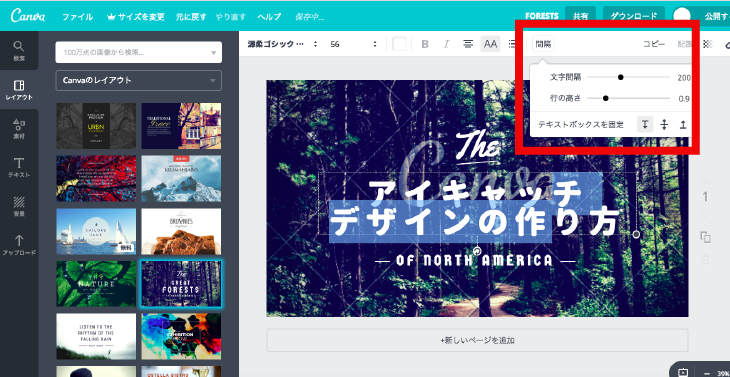Screen dimensions: 730x377
Task: Open the font size 56 dropdown
Action: coord(353,44)
